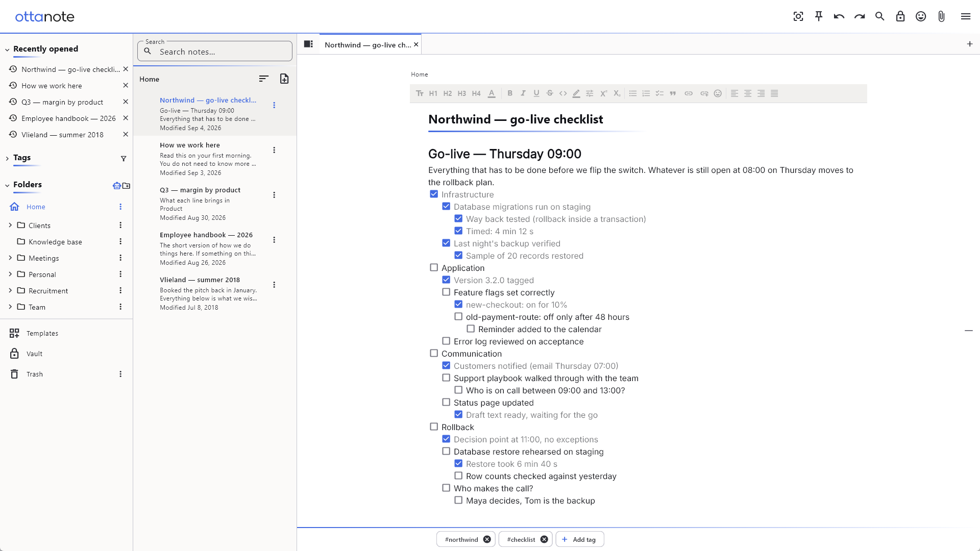The height and width of the screenshot is (551, 980).
Task: Expand the Recruitment folder
Action: 10,290
